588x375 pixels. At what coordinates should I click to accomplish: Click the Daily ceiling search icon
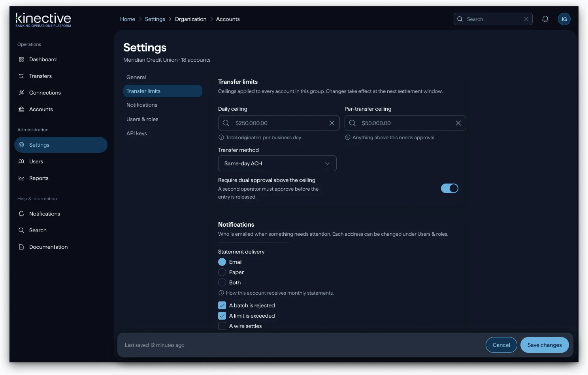coord(226,123)
